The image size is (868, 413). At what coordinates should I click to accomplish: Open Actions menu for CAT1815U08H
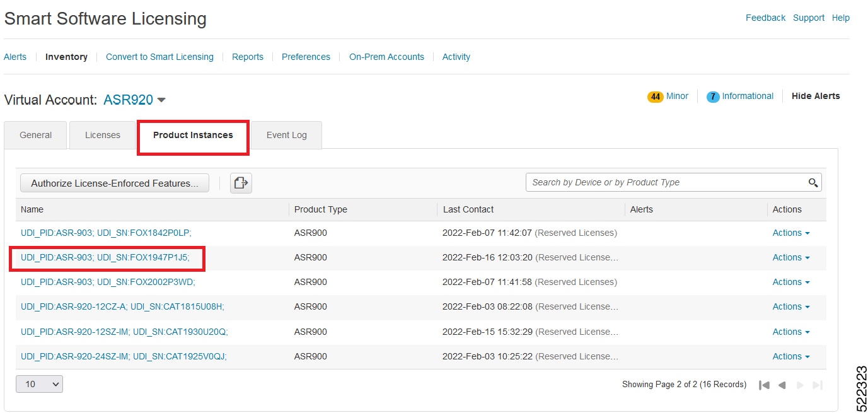791,306
